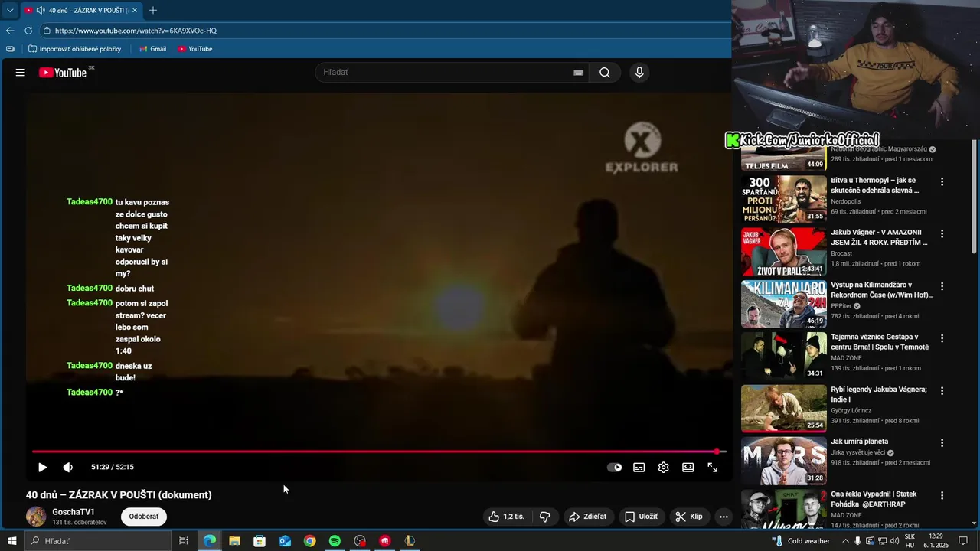The height and width of the screenshot is (551, 980).
Task: Open browser tab list dropdown chevron
Action: pyautogui.click(x=10, y=10)
